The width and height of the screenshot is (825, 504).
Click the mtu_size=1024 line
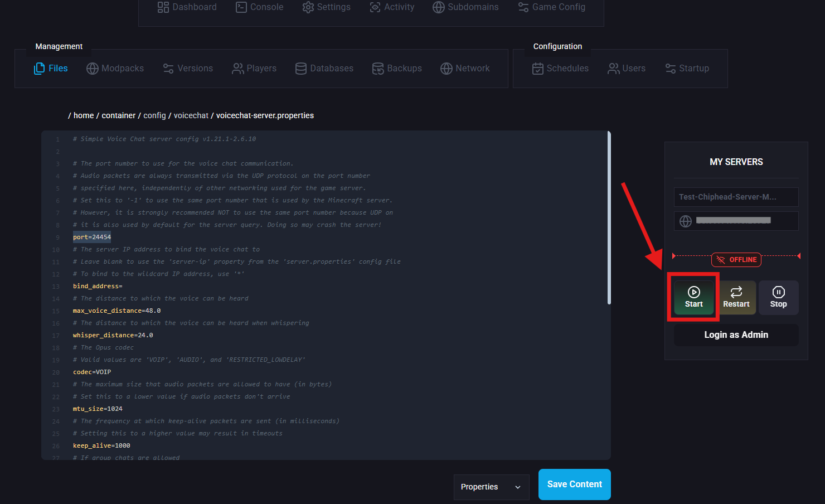click(x=98, y=409)
